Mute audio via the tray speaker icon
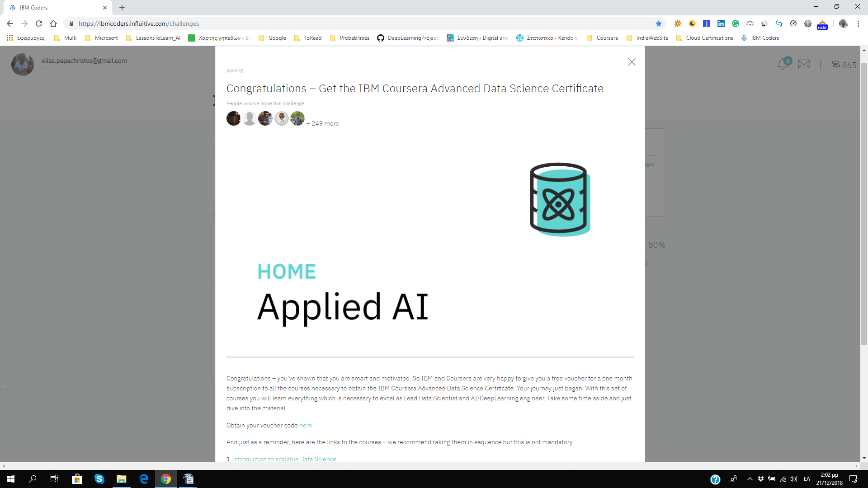Viewport: 868px width, 488px height. 793,479
